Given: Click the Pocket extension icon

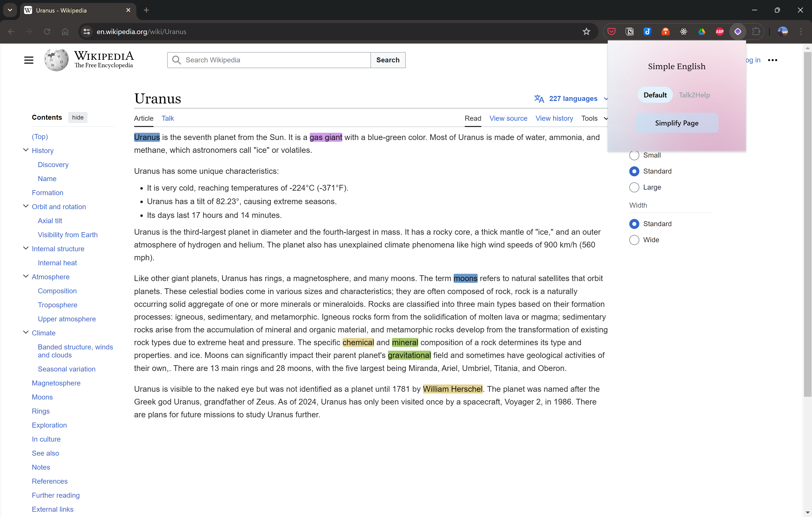Looking at the screenshot, I should (x=611, y=32).
